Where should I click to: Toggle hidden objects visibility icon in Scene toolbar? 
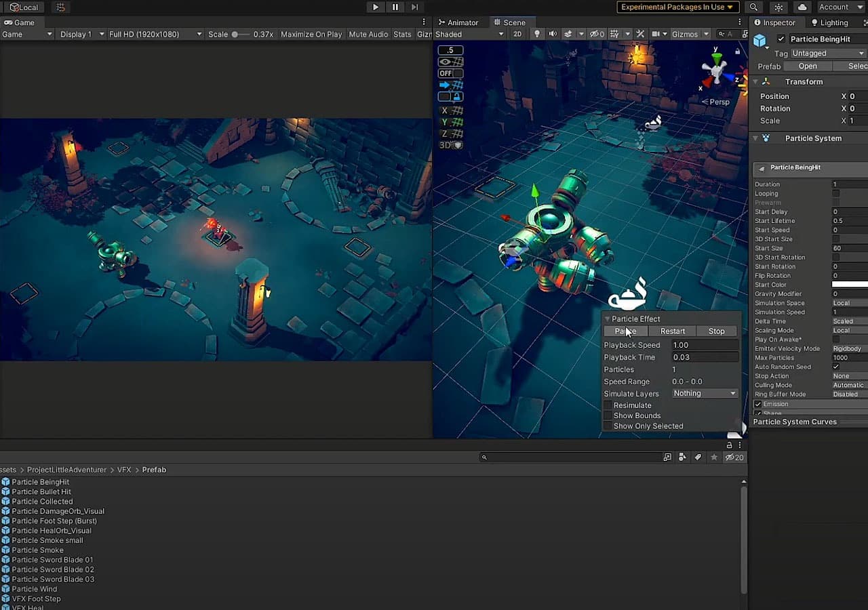[x=597, y=34]
